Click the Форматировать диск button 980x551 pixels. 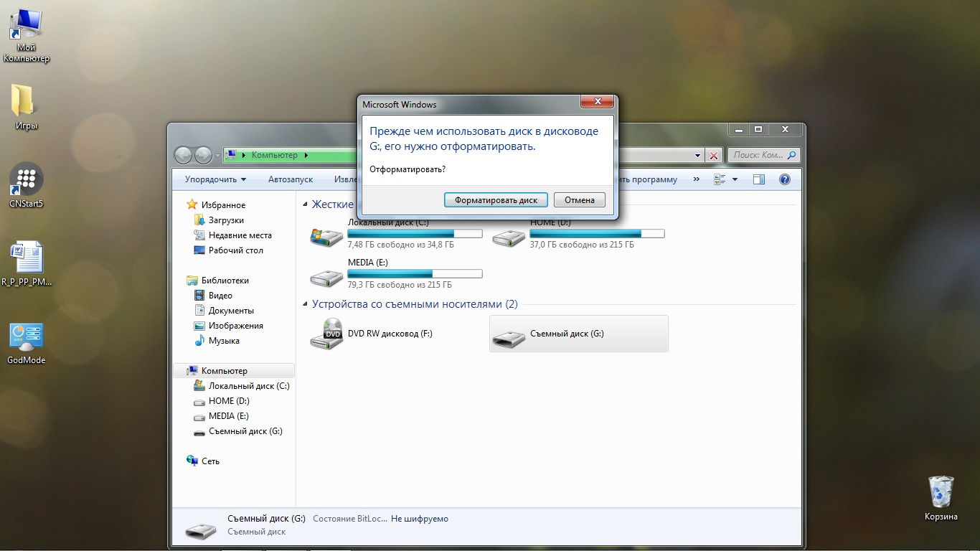(x=496, y=200)
